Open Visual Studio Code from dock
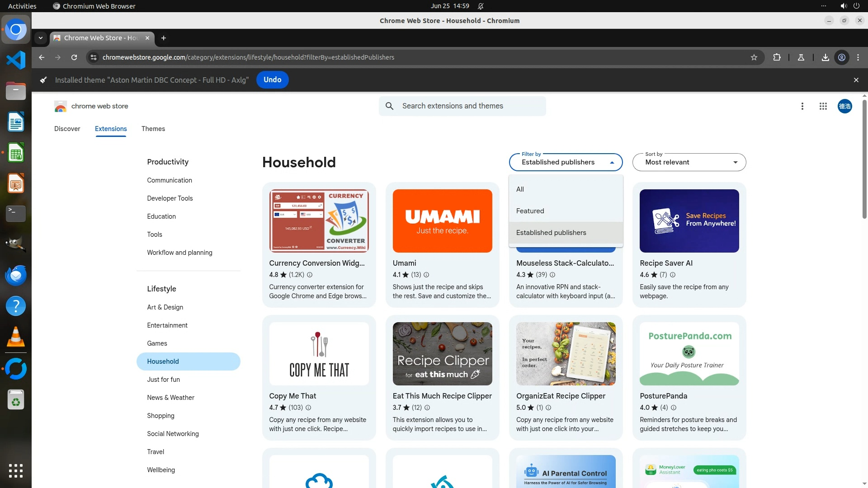 coord(16,60)
